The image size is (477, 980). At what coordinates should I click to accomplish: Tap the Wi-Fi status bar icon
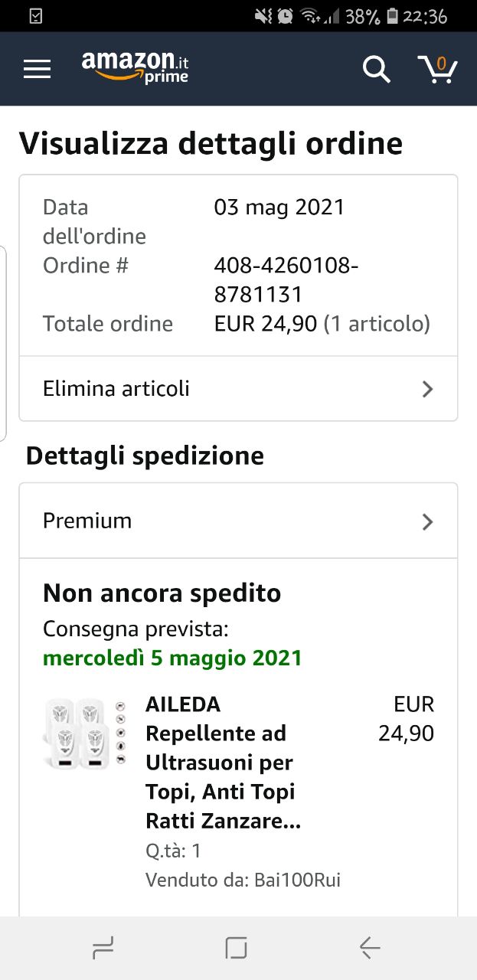click(x=309, y=15)
